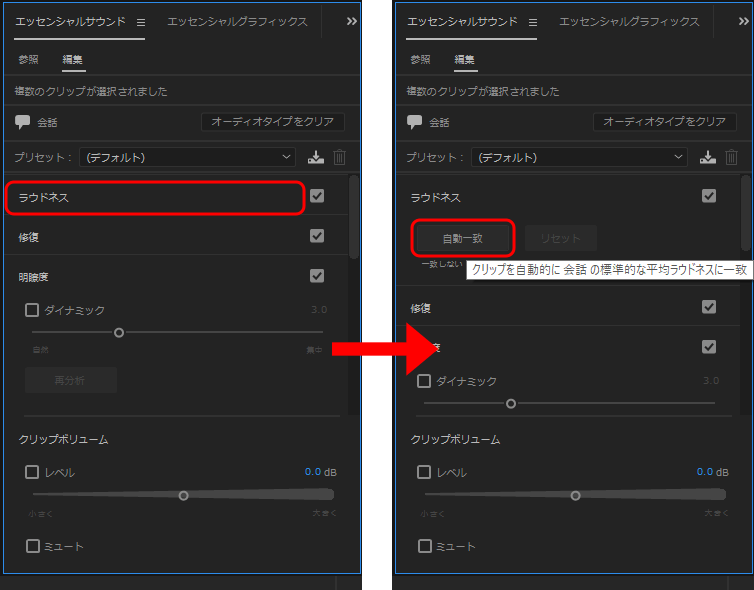The height and width of the screenshot is (590, 754).
Task: Open the プリセット dropdown in right panel
Action: click(580, 157)
